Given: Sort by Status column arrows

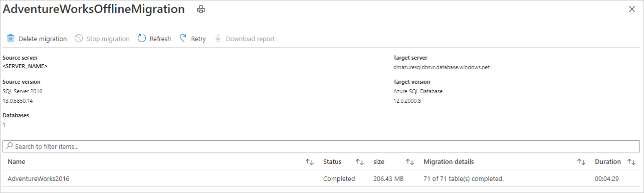Looking at the screenshot, I should coord(360,162).
